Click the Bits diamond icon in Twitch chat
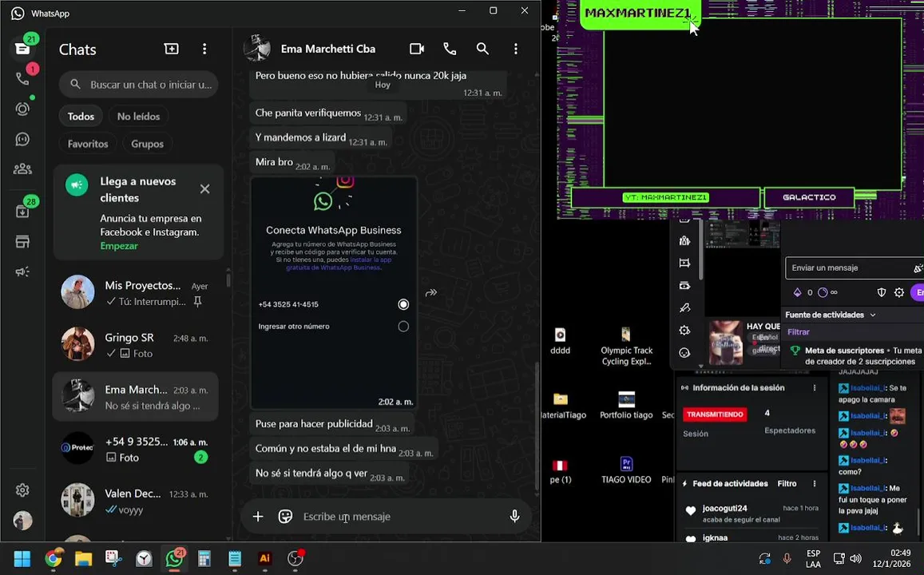This screenshot has height=575, width=924. point(797,292)
